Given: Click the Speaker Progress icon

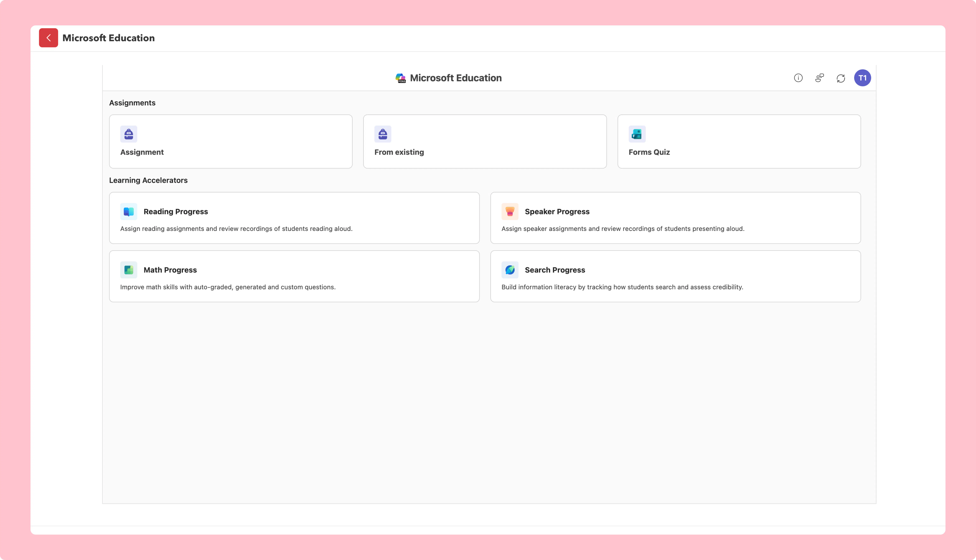Looking at the screenshot, I should [x=510, y=212].
